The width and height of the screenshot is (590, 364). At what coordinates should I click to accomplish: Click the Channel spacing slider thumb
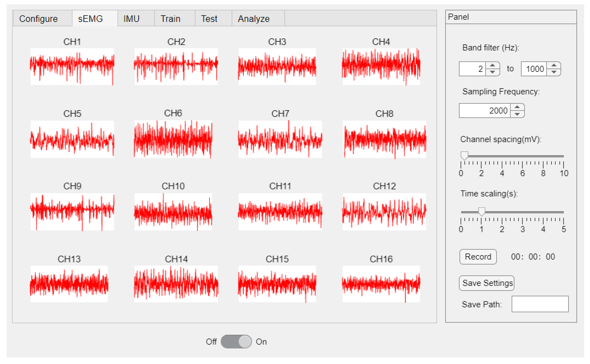tap(464, 155)
